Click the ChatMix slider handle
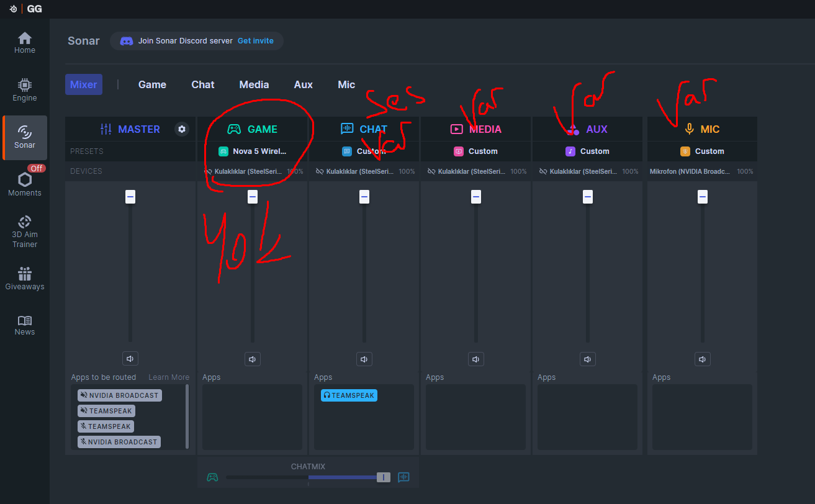Screen dimensions: 815x504 point(384,477)
